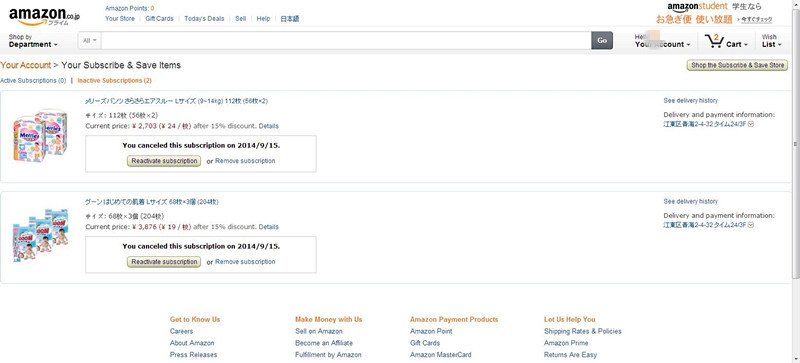
Task: Click the search input field
Action: [346, 40]
